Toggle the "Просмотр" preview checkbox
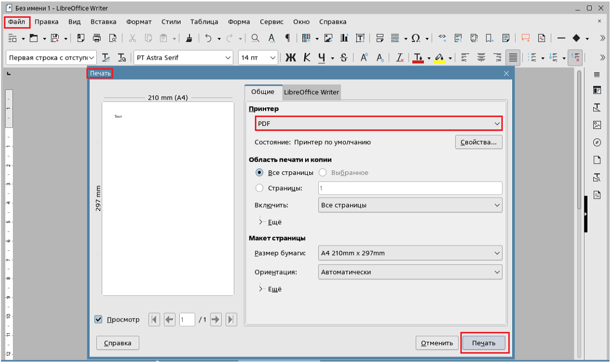 click(98, 320)
